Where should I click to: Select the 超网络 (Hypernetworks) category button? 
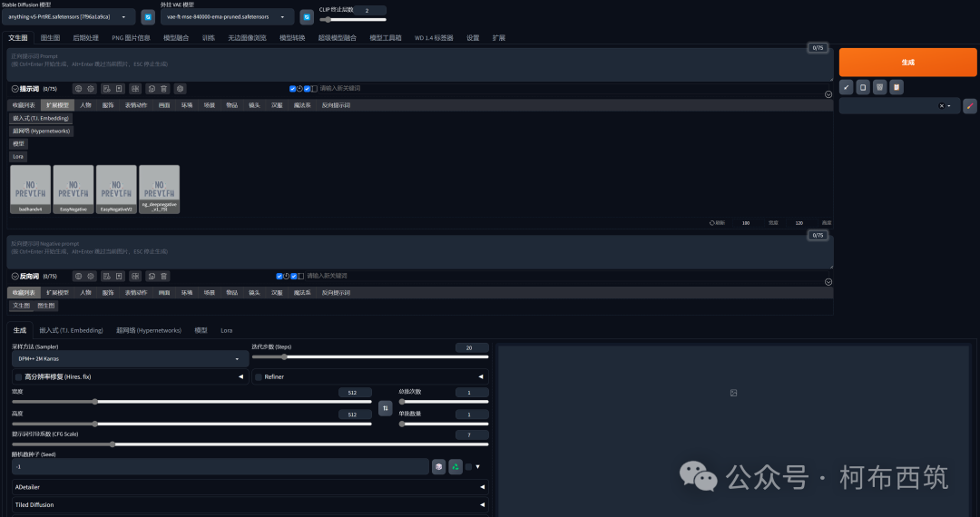[41, 132]
